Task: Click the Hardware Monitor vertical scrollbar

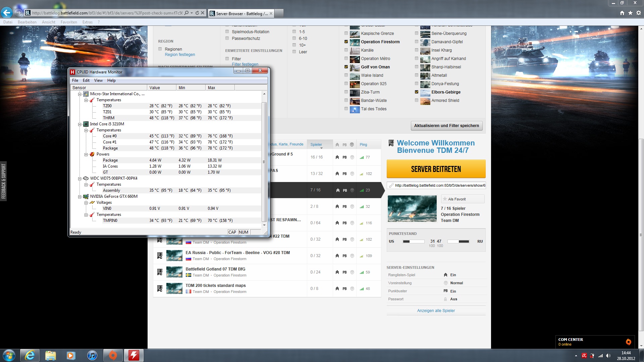Action: [264, 161]
